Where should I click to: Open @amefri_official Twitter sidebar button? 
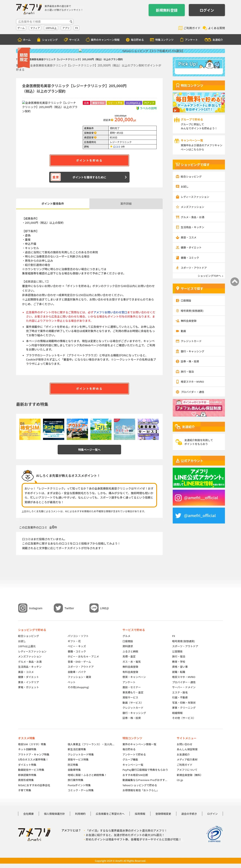click(x=199, y=515)
